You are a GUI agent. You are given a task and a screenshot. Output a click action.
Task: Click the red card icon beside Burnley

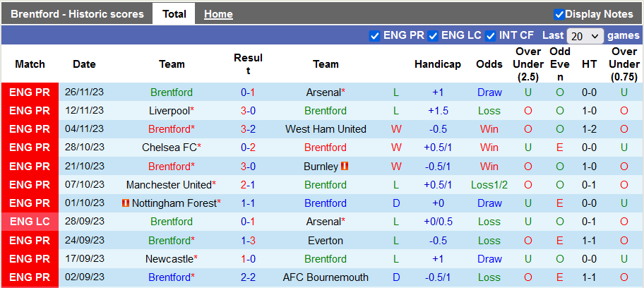pyautogui.click(x=345, y=167)
